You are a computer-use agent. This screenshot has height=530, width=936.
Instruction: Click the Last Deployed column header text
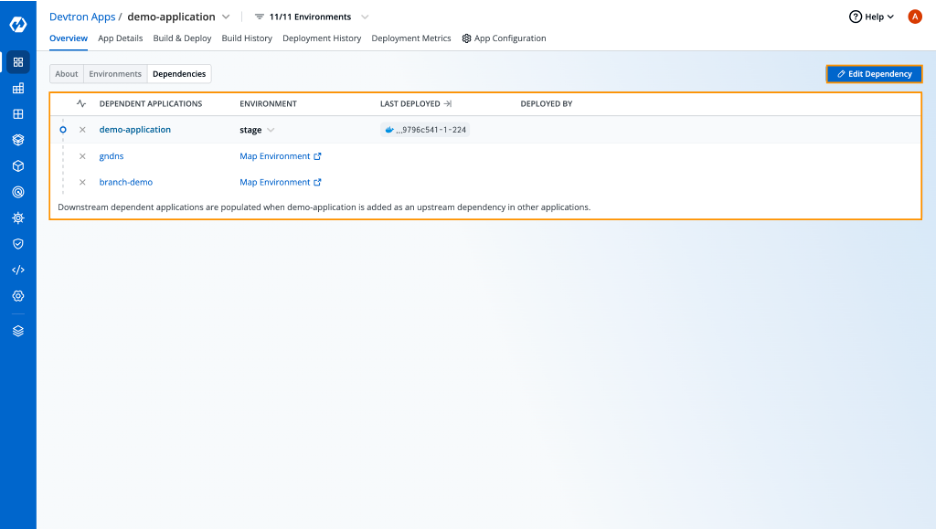[410, 103]
